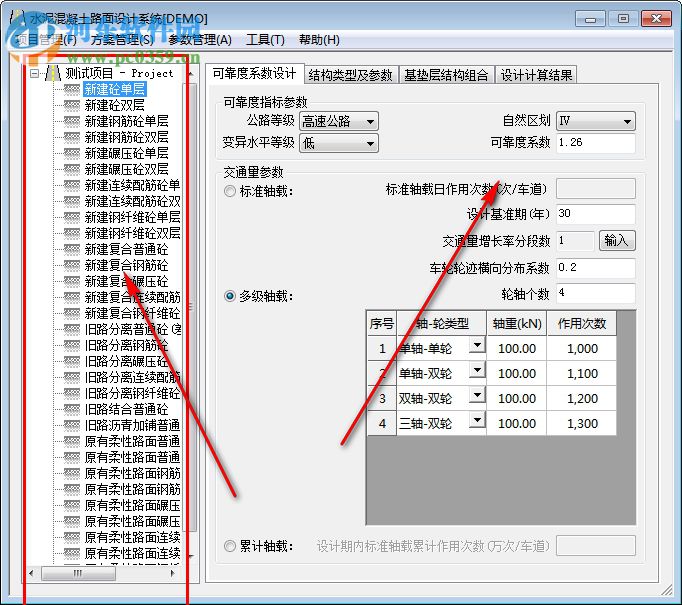682x605 pixels.
Task: Open 旧路沥青加铺普通 tree item
Action: click(132, 426)
